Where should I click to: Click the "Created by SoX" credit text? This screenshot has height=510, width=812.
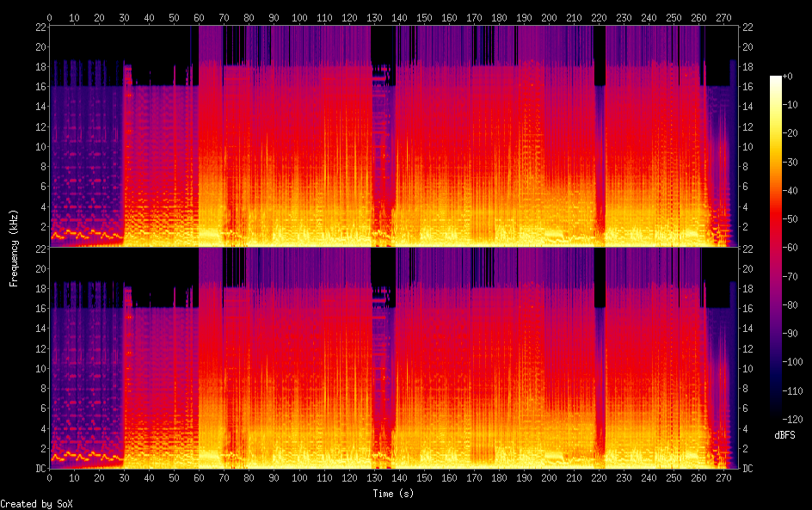point(36,504)
